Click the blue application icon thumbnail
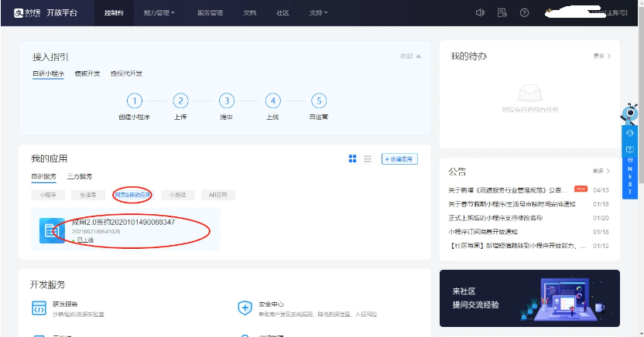The height and width of the screenshot is (337, 644). tap(52, 230)
